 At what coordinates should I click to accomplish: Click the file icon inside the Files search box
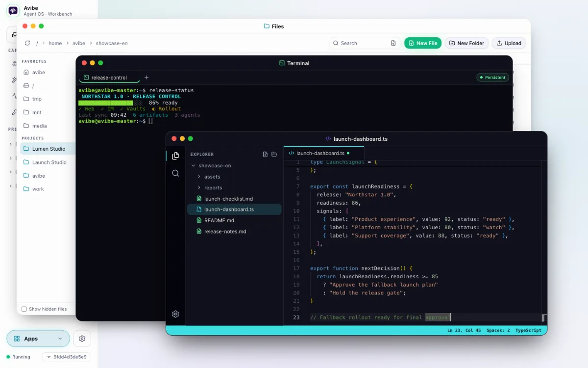point(393,43)
